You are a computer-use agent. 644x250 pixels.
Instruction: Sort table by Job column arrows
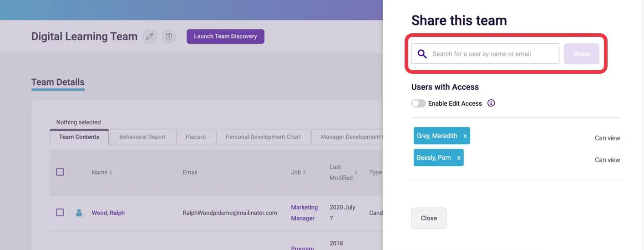coord(304,173)
